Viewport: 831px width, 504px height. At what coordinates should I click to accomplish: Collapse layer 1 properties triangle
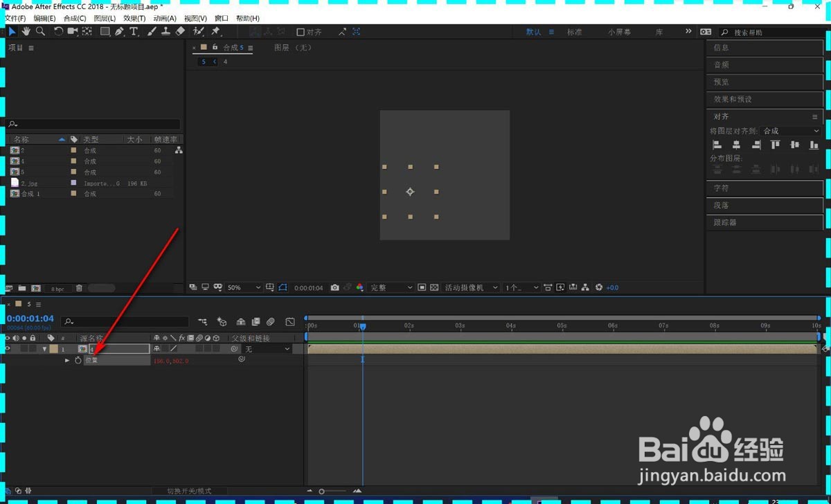(45, 349)
